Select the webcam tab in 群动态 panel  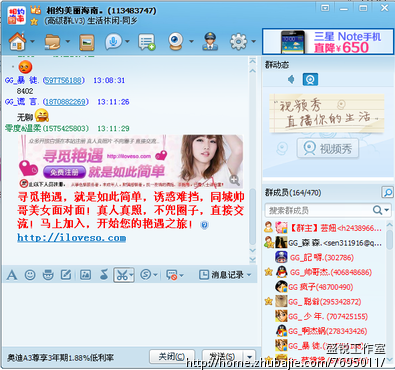tap(310, 79)
